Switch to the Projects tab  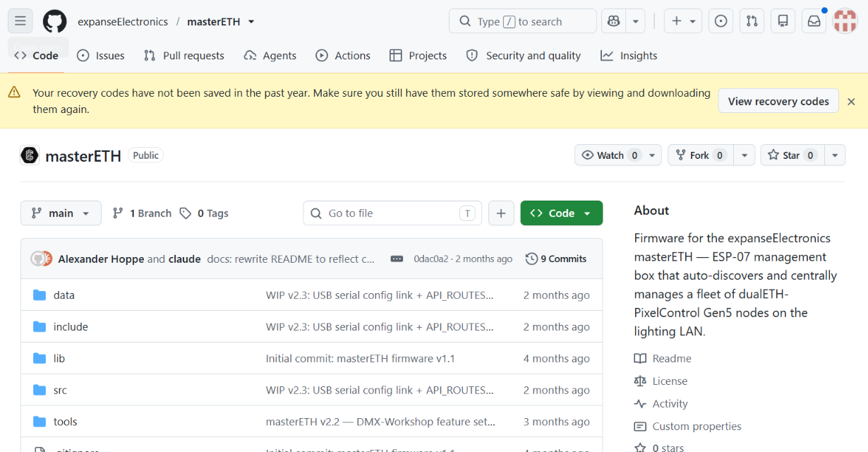418,56
